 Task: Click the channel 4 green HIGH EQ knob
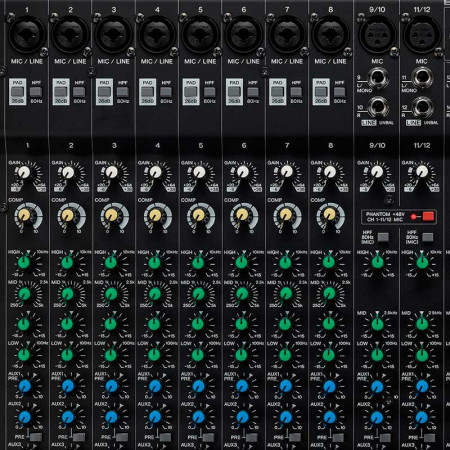(x=154, y=262)
